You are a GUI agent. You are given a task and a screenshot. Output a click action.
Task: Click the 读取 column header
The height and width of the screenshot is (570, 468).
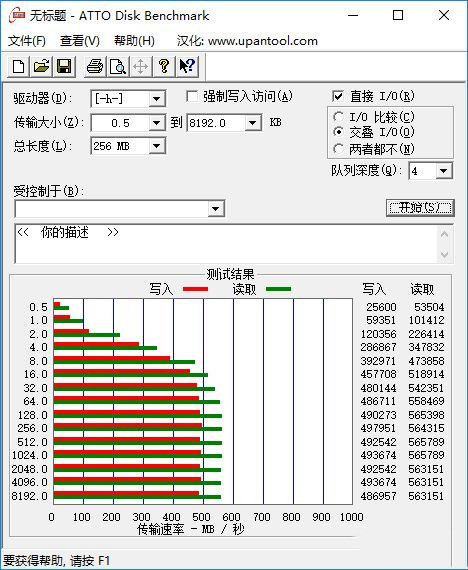tap(422, 289)
